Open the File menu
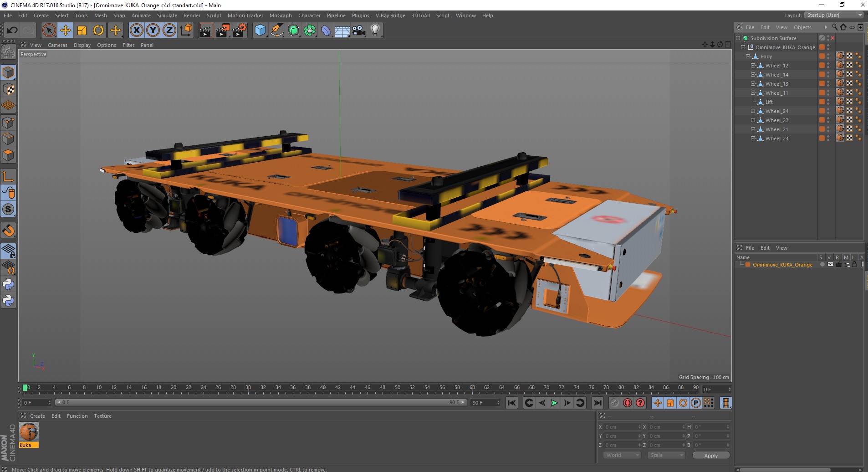 click(x=8, y=15)
